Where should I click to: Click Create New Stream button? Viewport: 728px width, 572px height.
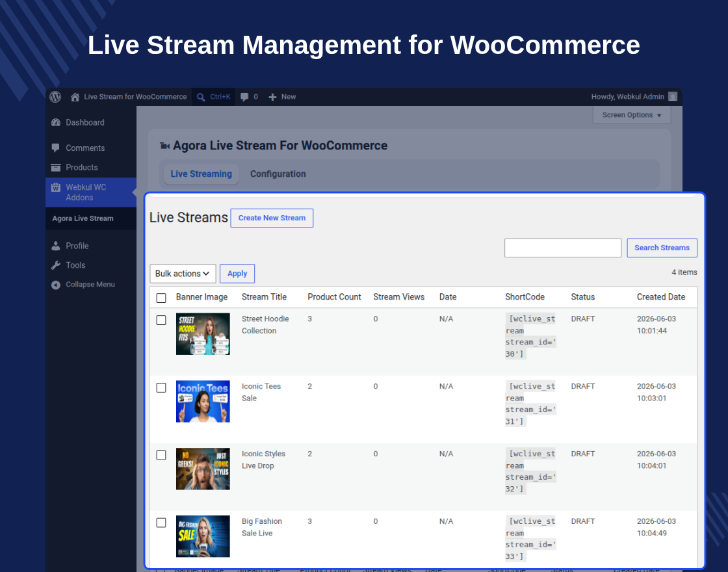(x=272, y=218)
